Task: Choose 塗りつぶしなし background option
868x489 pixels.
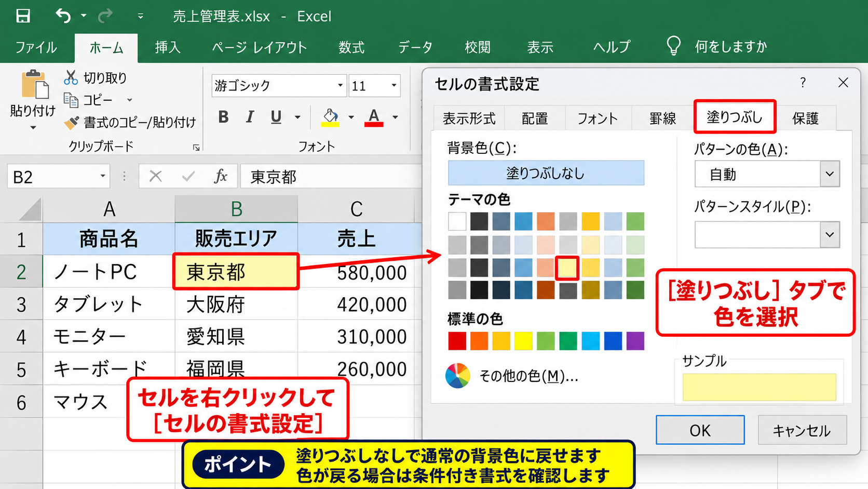Action: click(546, 173)
